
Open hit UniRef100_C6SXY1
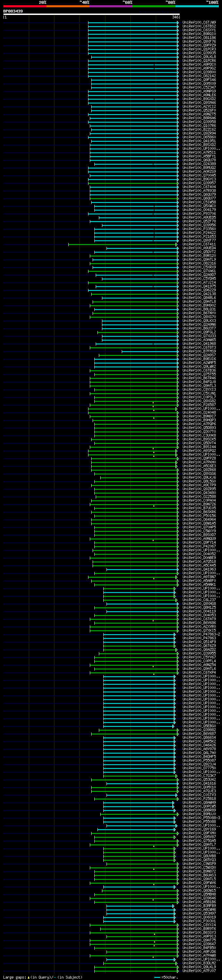[199, 30]
